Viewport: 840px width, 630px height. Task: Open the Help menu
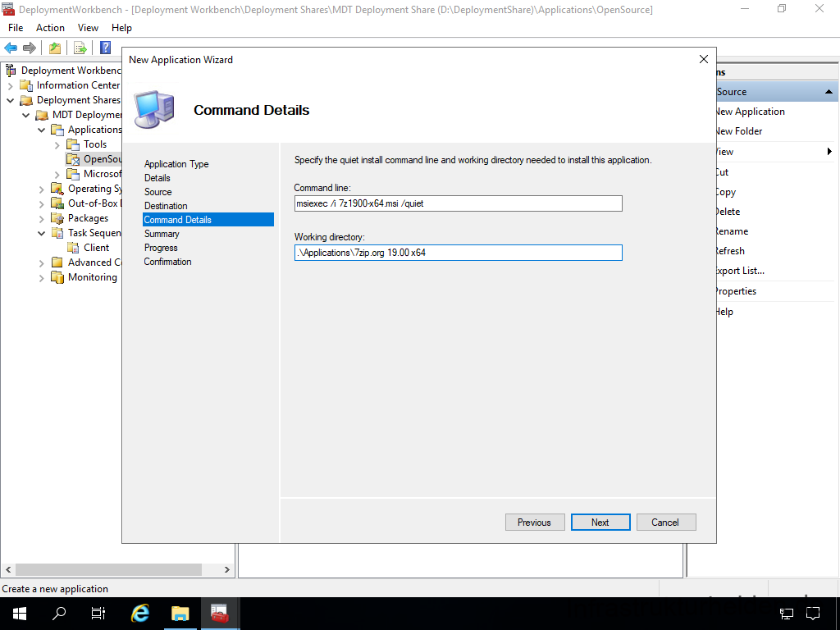click(x=121, y=28)
